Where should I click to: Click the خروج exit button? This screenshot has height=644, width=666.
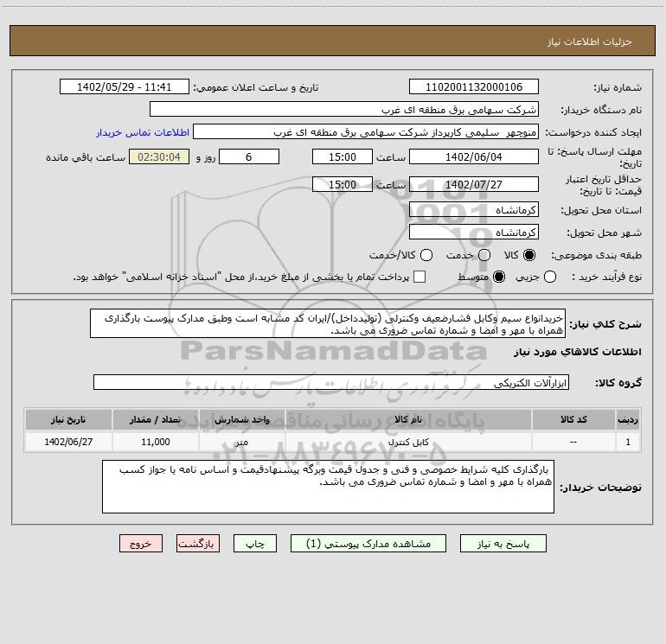pos(141,544)
